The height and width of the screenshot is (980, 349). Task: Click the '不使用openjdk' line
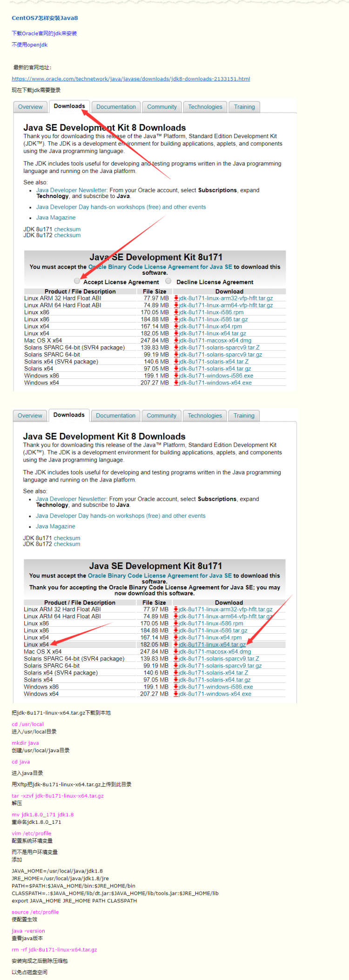coord(30,45)
